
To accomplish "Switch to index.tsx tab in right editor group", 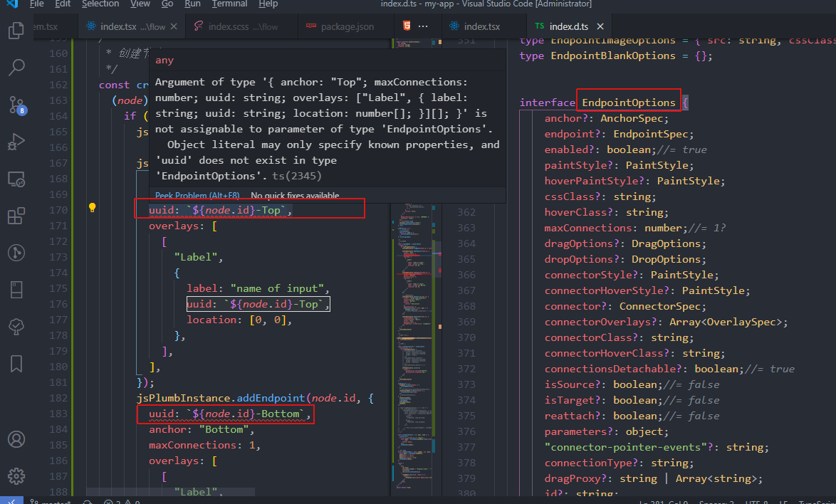I will [x=482, y=26].
